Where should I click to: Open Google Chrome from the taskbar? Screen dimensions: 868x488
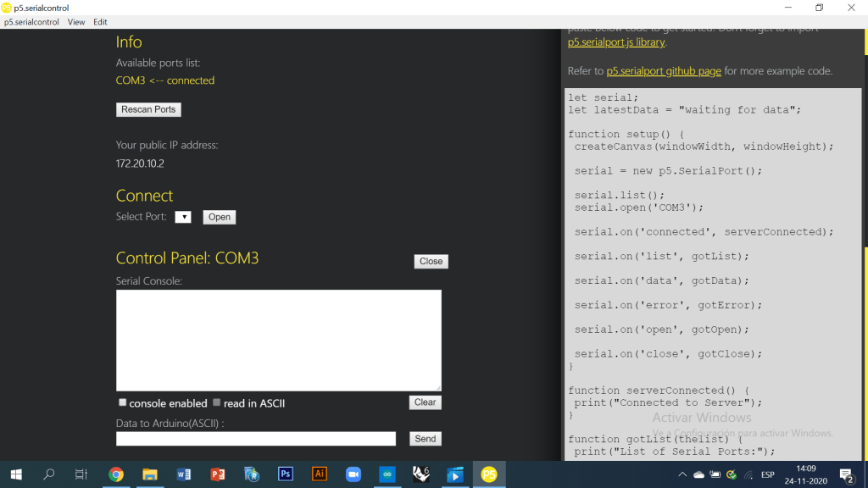point(116,474)
